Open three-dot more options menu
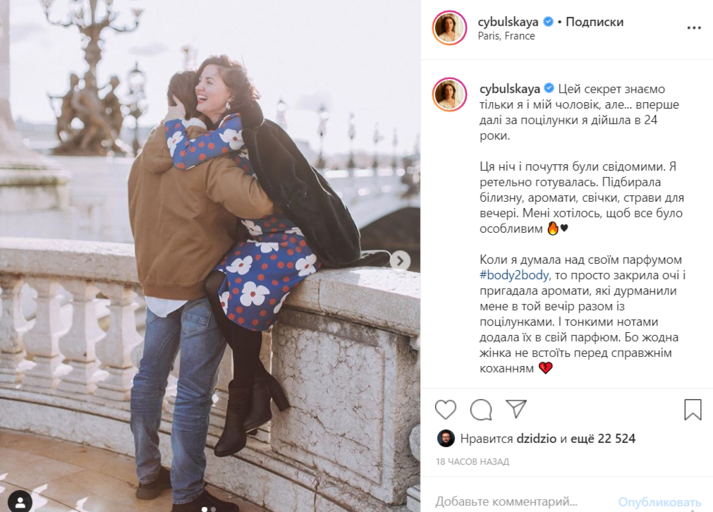The height and width of the screenshot is (512, 713). click(x=693, y=28)
